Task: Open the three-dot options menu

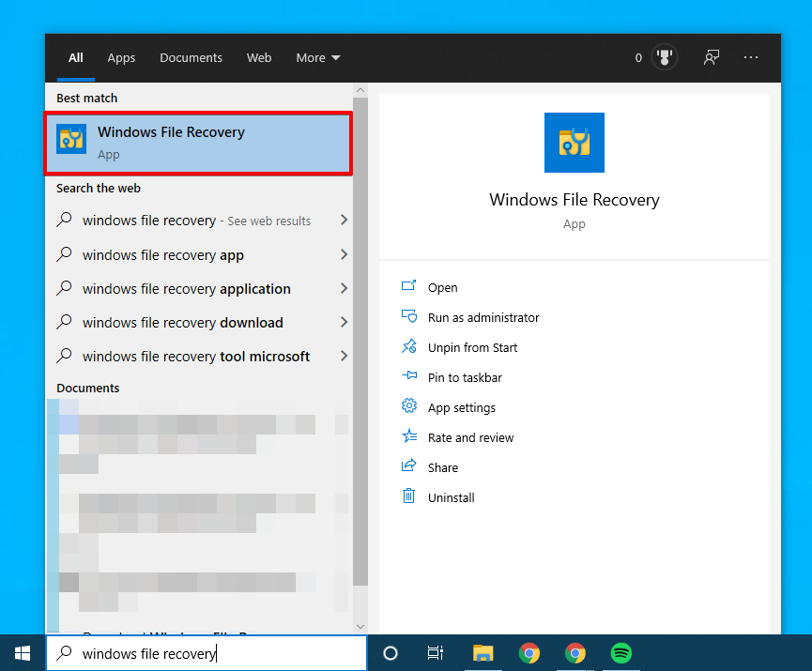Action: click(750, 57)
